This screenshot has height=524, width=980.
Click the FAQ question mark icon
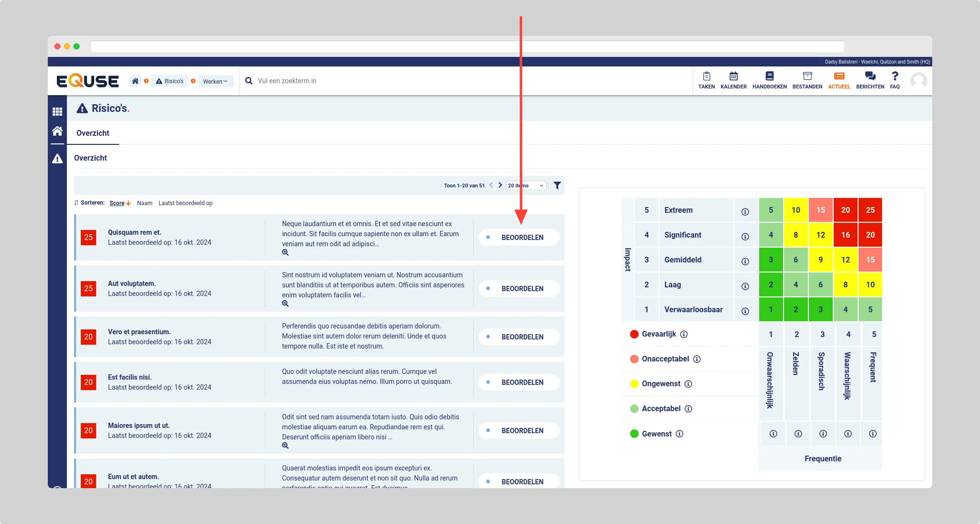[x=894, y=76]
